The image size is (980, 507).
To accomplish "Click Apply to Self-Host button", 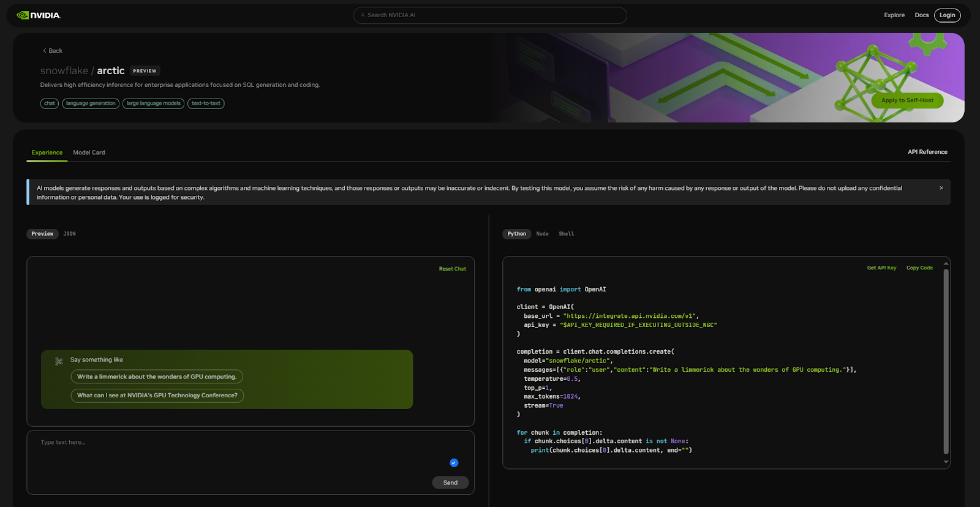I will [907, 100].
